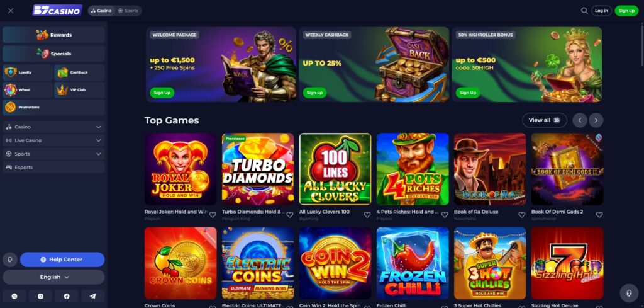Favorite Book of Ra Deluxe heart
Viewport: 644px width, 308px height.
coord(521,215)
